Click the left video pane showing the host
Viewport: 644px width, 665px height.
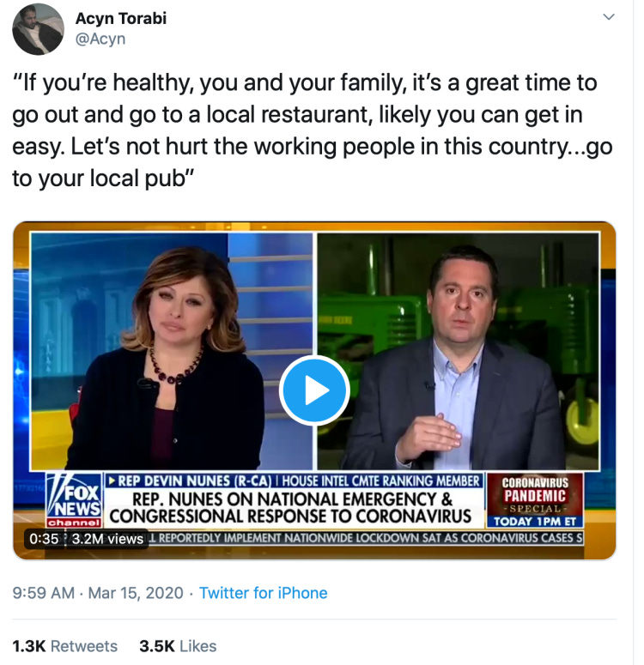172,351
